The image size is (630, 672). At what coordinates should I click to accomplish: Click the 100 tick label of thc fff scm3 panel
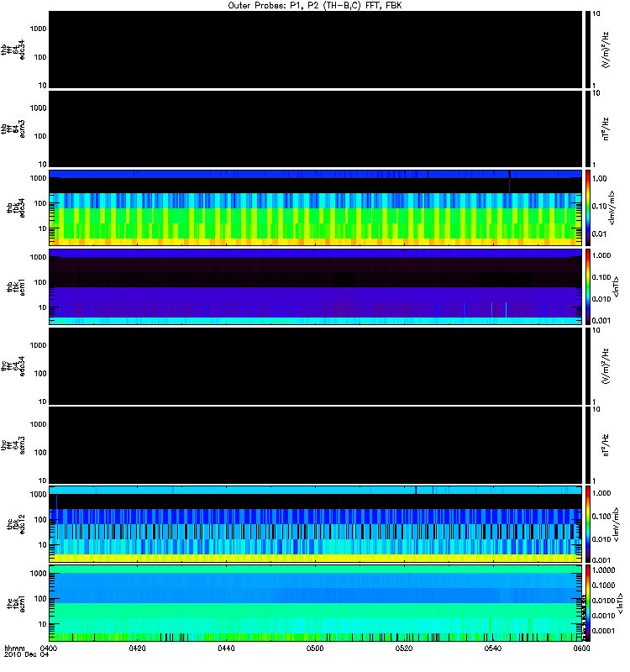pos(40,453)
